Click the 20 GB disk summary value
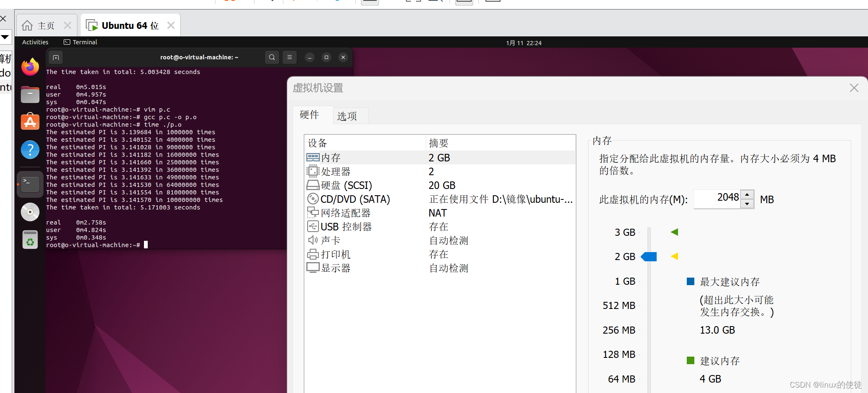 (442, 185)
